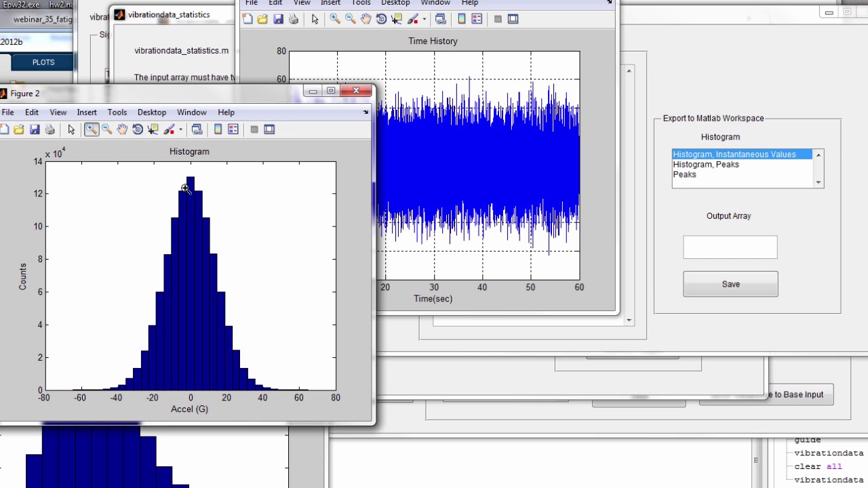Print Figure 2 with the printer icon

click(x=50, y=129)
